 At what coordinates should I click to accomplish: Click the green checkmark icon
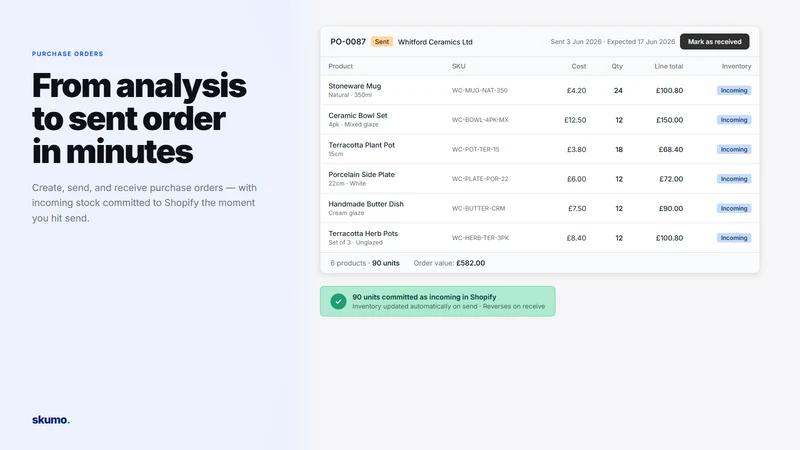[x=338, y=302]
